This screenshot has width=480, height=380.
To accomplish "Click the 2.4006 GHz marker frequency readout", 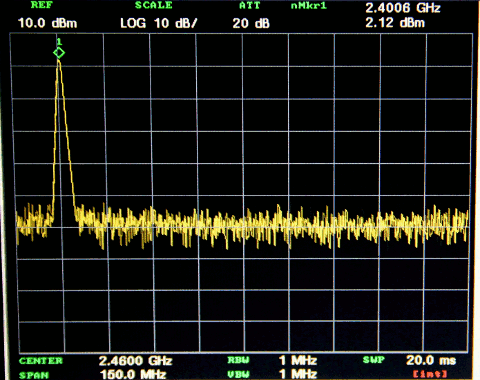I will (403, 8).
